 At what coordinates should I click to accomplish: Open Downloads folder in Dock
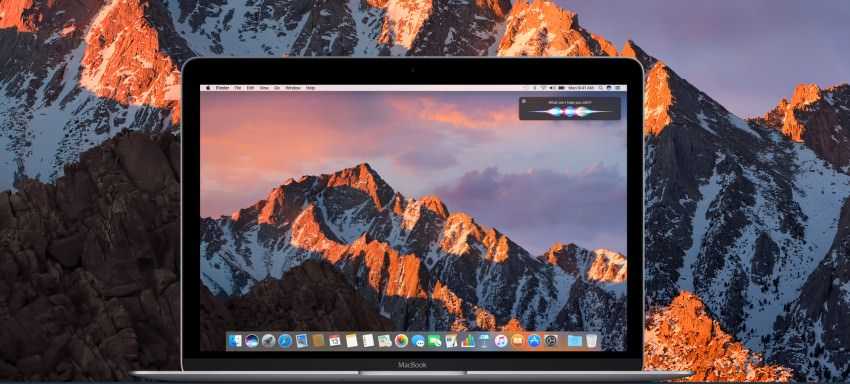[575, 340]
